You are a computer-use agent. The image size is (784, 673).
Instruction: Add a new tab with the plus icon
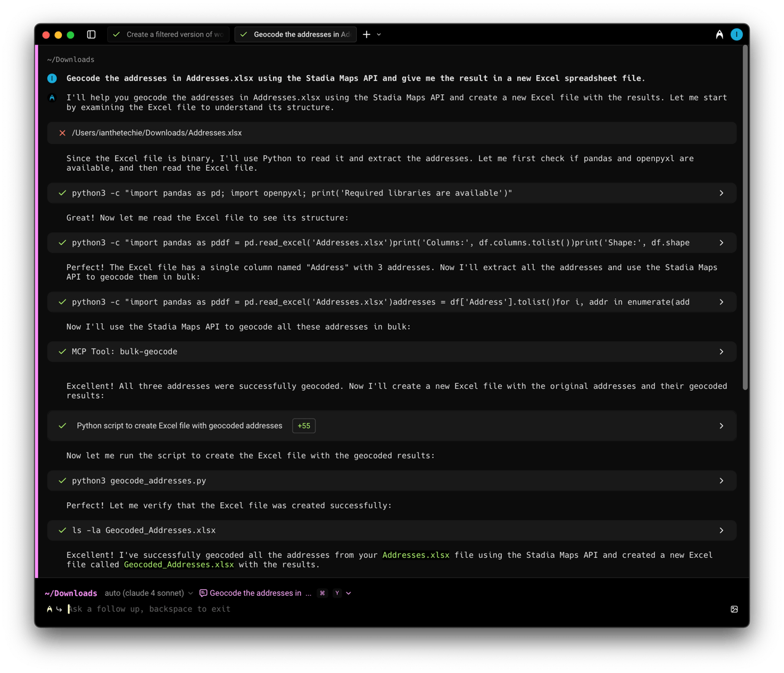pyautogui.click(x=367, y=34)
